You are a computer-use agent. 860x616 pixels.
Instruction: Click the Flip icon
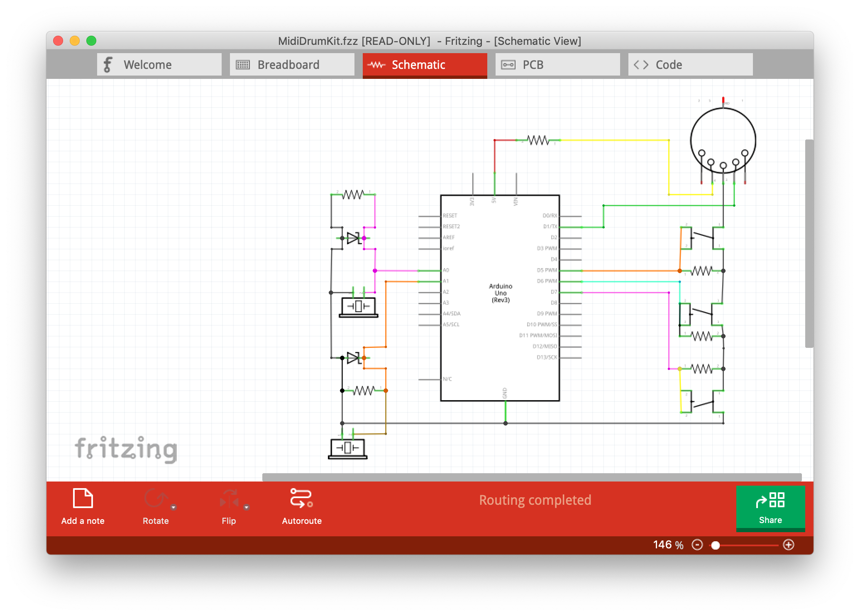(229, 498)
